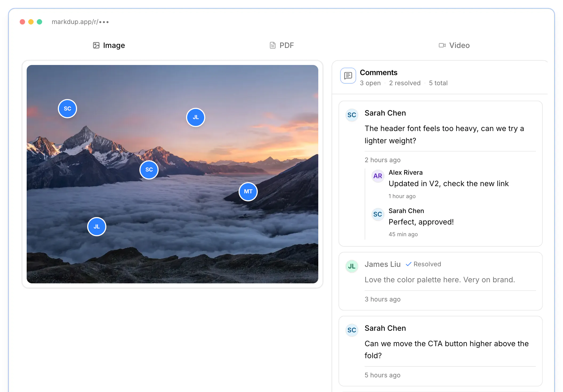The width and height of the screenshot is (563, 392).
Task: Click the '5 total' count
Action: click(x=438, y=83)
